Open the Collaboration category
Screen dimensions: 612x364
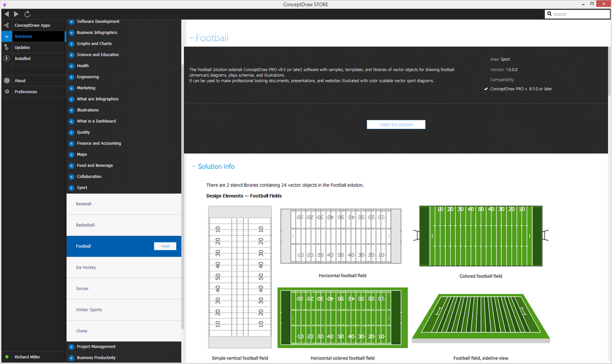coord(89,176)
